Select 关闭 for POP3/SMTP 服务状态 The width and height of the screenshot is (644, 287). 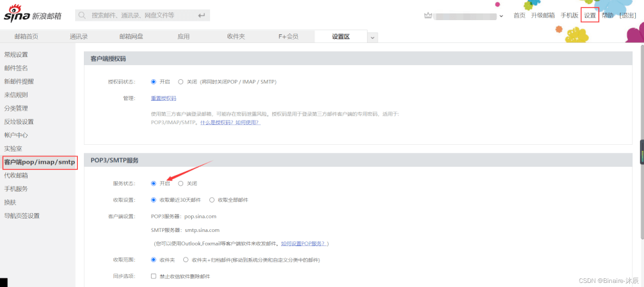pos(181,183)
